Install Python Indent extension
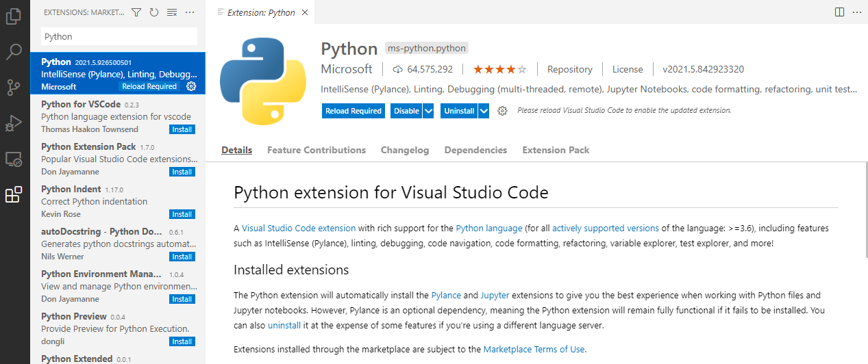This screenshot has height=364, width=868. [182, 214]
